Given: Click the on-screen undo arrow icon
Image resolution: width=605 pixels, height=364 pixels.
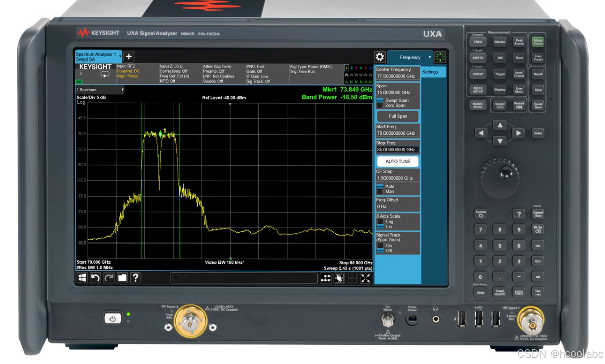Looking at the screenshot, I should click(x=95, y=278).
